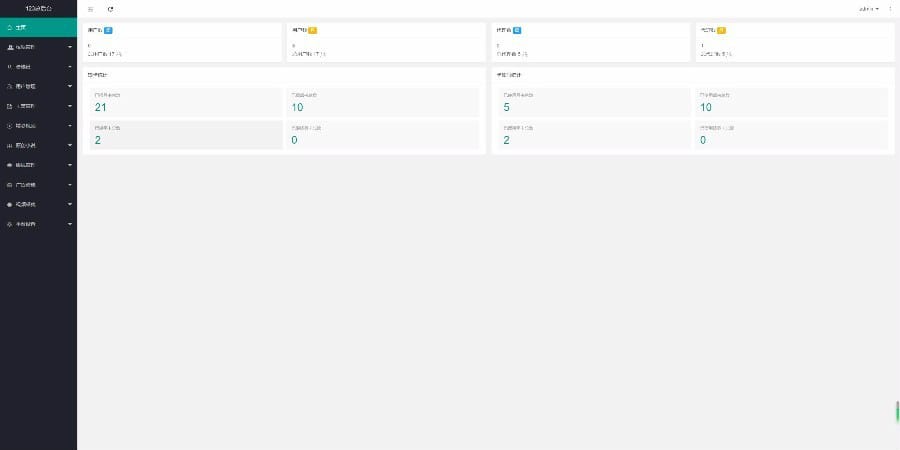The width and height of the screenshot is (900, 450).
Task: Toggle the sidebar with the hamburger icon
Action: click(x=91, y=9)
